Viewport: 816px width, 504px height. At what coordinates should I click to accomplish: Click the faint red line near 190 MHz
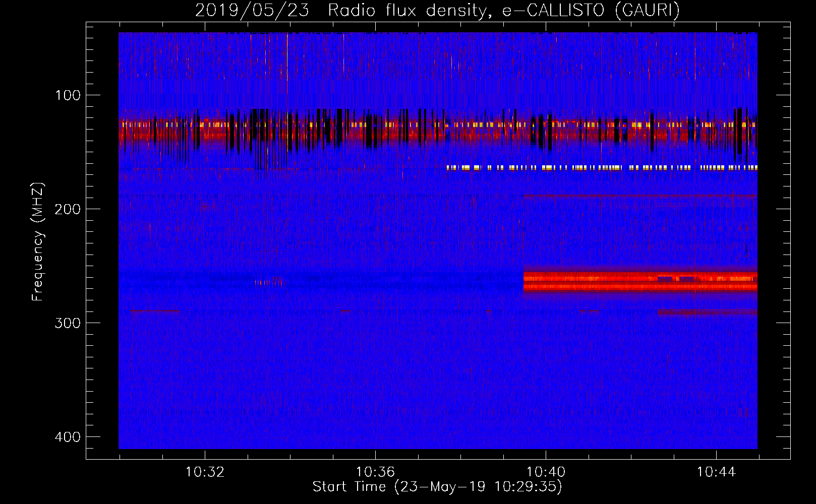(640, 196)
